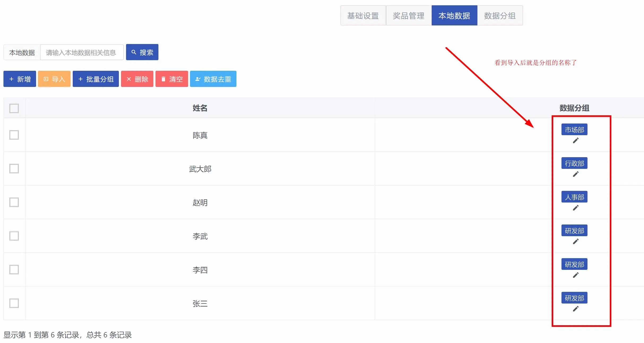Edit the data group for 赵明

tap(575, 208)
